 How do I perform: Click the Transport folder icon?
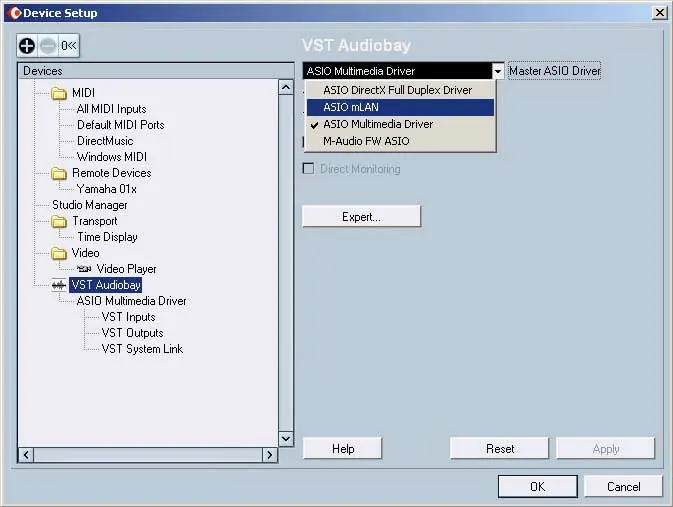tap(59, 222)
